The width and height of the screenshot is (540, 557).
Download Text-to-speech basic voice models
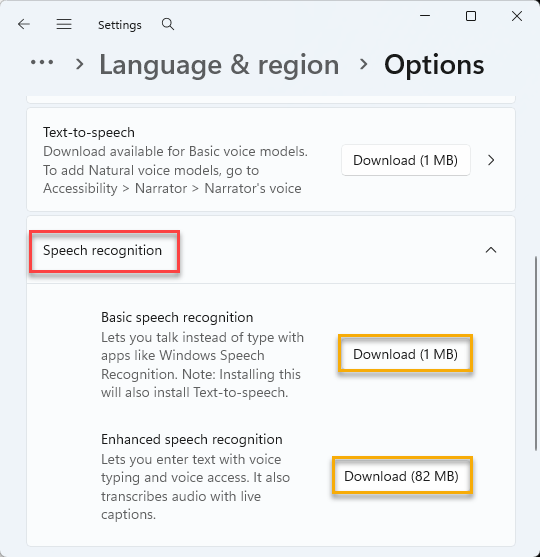(406, 160)
